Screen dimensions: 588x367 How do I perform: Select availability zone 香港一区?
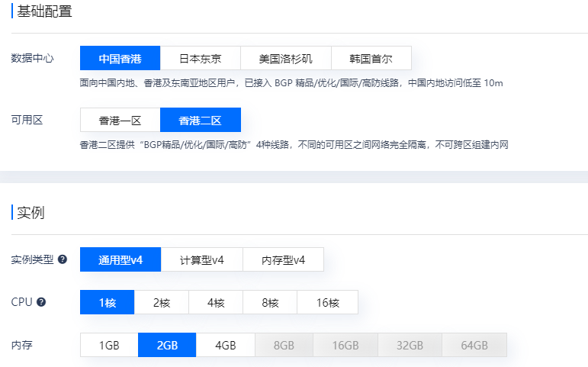tap(120, 120)
